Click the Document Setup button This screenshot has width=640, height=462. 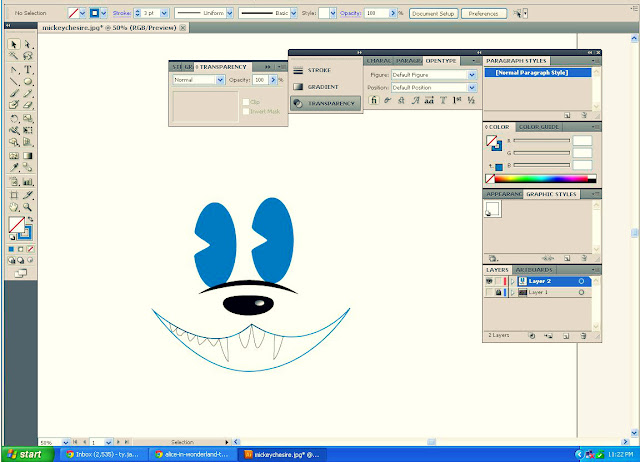tap(433, 13)
